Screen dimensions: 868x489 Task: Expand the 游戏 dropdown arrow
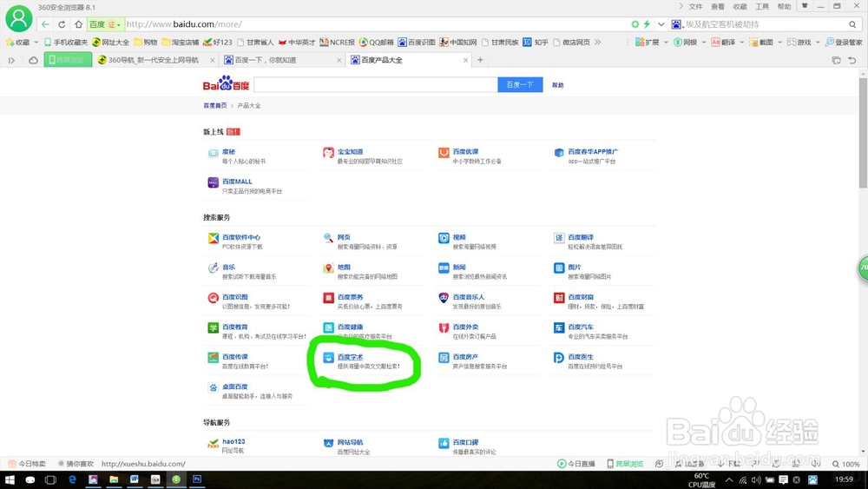818,42
